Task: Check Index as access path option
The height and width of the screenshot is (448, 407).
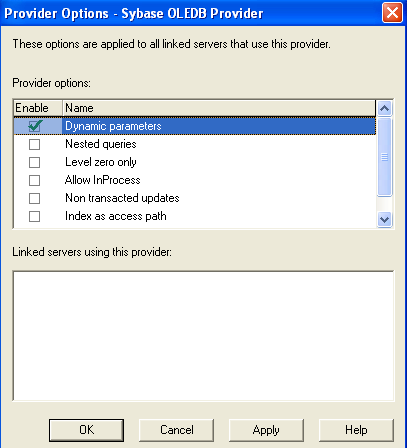Action: point(34,216)
